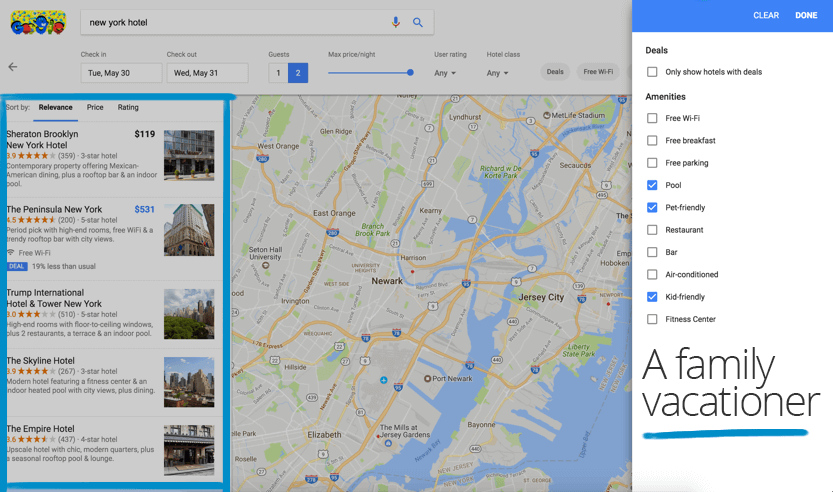The width and height of the screenshot is (833, 492).
Task: Click CLEAR in the filter panel
Action: click(x=766, y=15)
